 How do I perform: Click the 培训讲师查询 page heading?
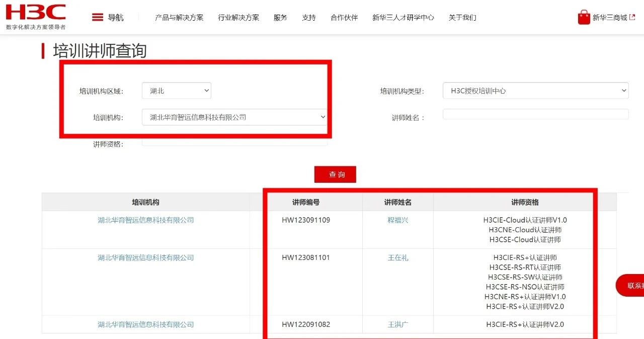(100, 51)
